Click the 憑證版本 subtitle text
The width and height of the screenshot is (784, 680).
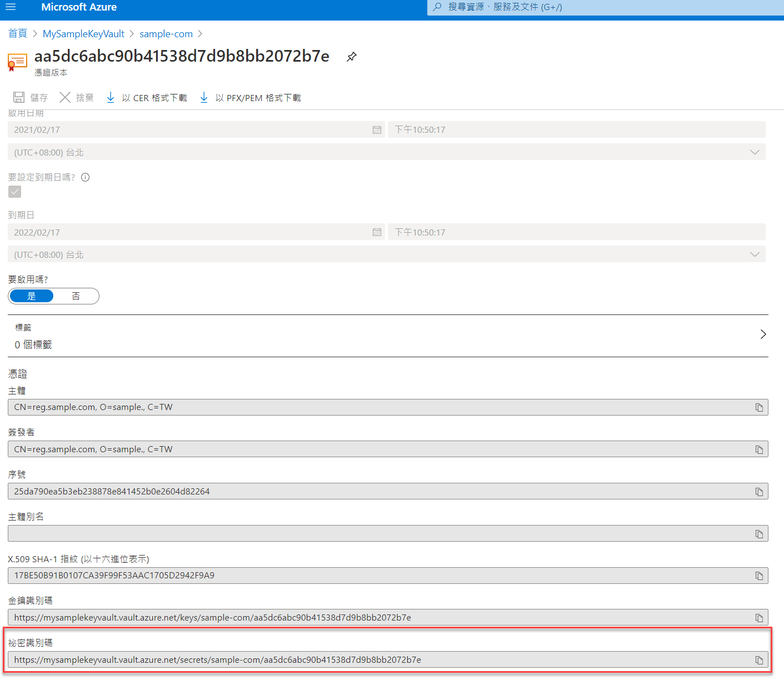pos(51,73)
